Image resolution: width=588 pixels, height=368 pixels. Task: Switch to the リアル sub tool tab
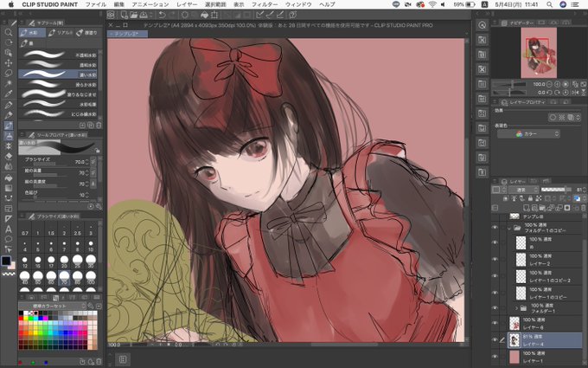pos(61,33)
